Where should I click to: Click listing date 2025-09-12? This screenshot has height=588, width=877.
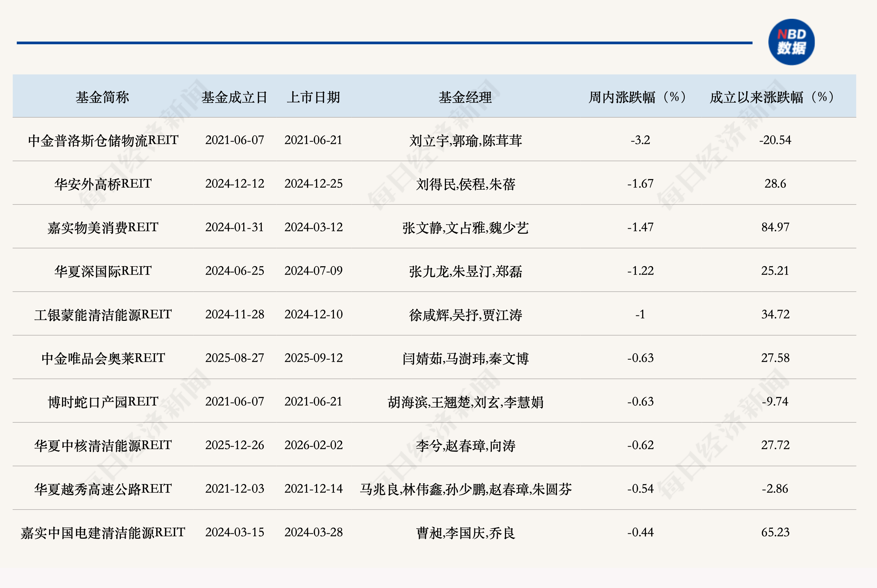(313, 358)
